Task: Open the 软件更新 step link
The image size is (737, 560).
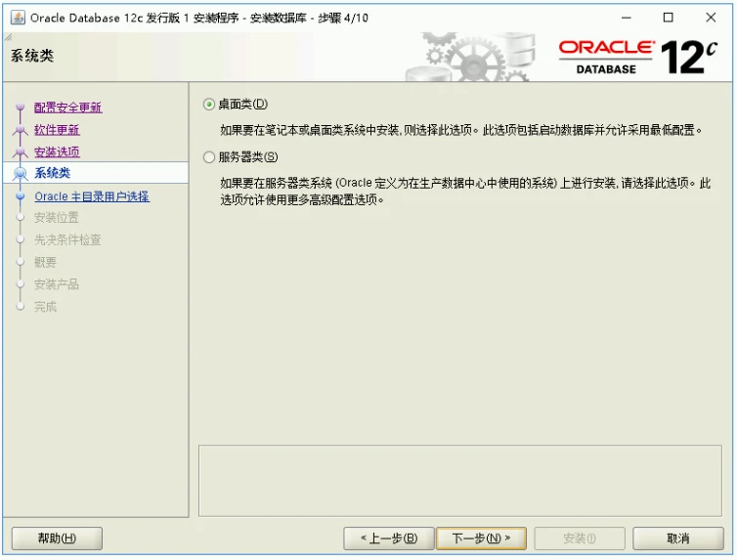Action: [57, 130]
